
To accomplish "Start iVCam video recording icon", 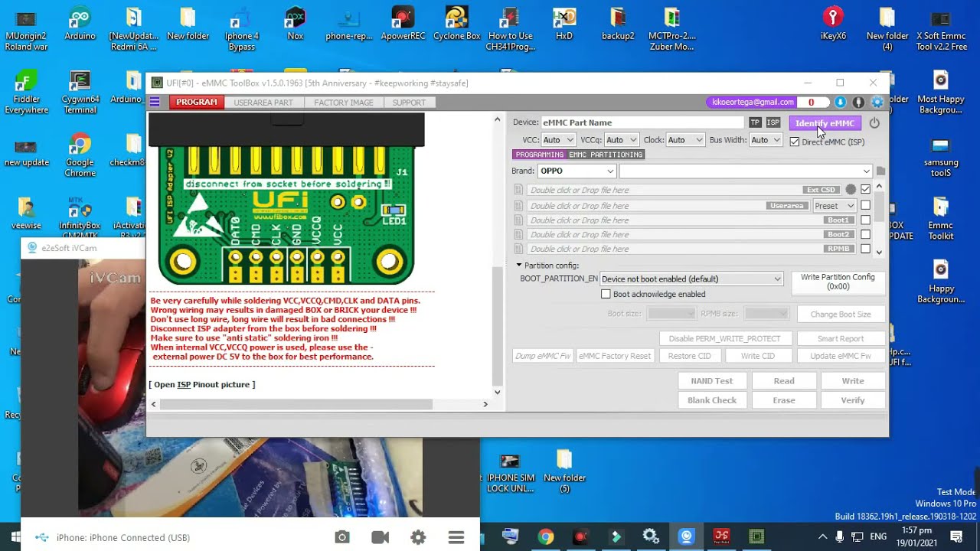I will [380, 537].
